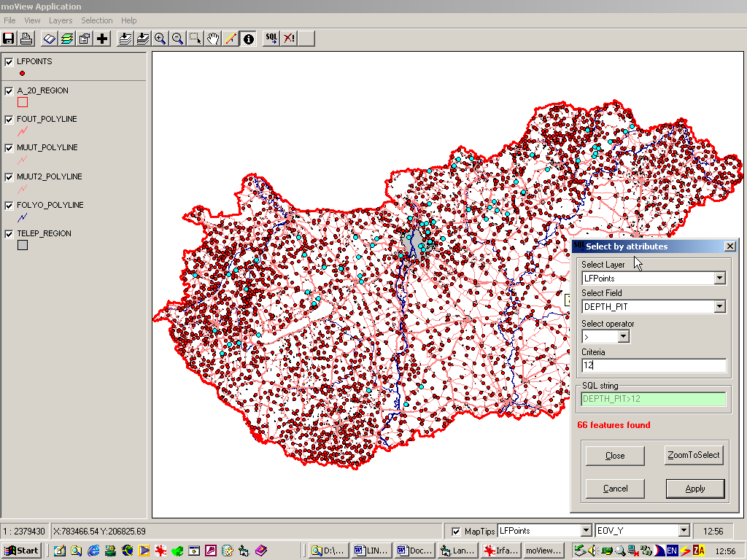Toggle the MUUT2_POLYLINE layer checkbox
This screenshot has height=560, width=747.
(9, 177)
